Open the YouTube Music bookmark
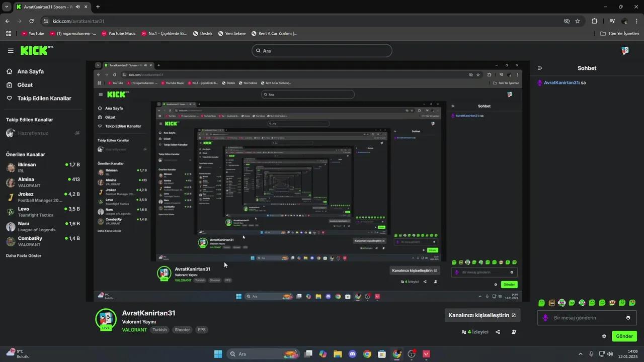 click(x=119, y=34)
